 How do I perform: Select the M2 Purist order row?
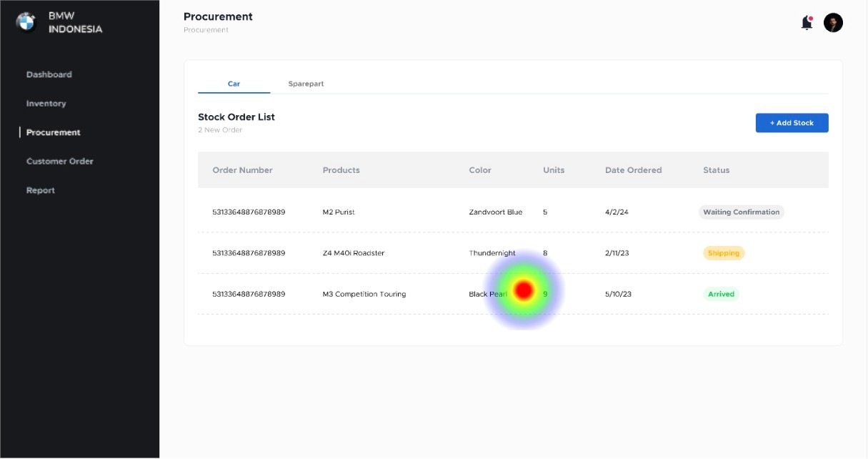[x=513, y=212]
